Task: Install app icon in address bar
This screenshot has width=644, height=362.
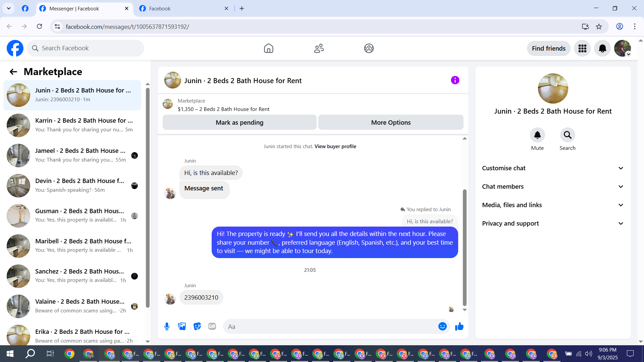Action: 585,26
